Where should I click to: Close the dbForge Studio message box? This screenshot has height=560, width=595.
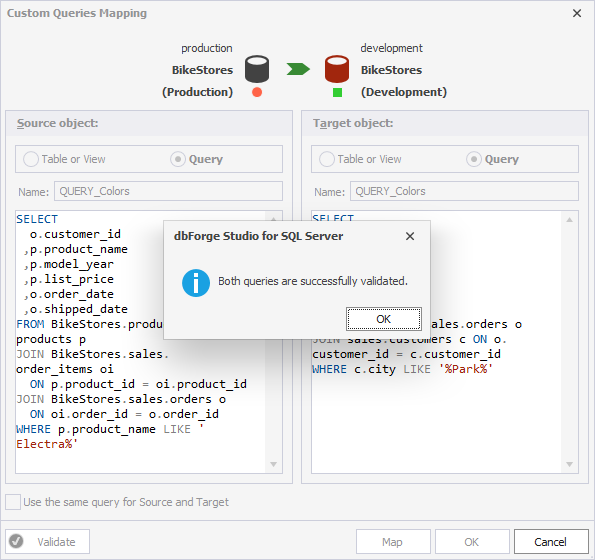(410, 236)
